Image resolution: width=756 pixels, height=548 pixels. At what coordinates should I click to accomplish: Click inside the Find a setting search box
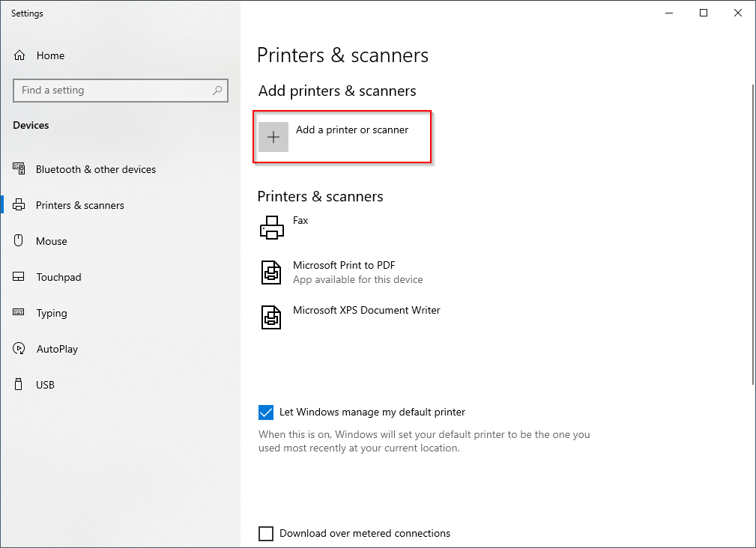120,91
